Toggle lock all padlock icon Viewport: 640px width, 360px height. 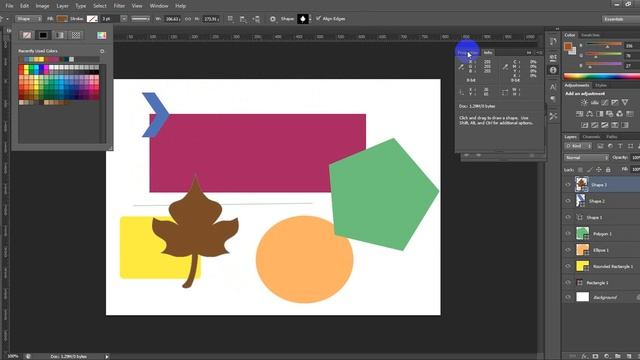[x=608, y=170]
